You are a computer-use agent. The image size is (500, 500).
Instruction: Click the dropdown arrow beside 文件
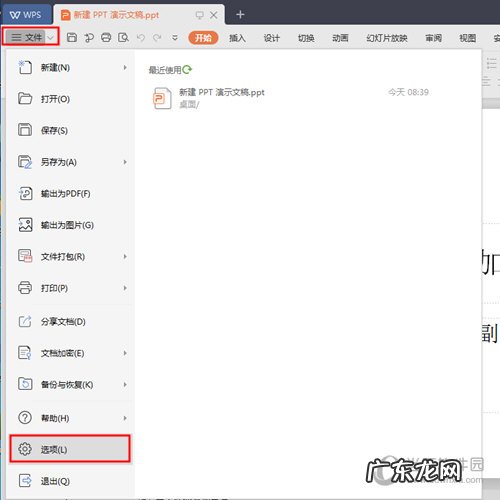[x=50, y=38]
